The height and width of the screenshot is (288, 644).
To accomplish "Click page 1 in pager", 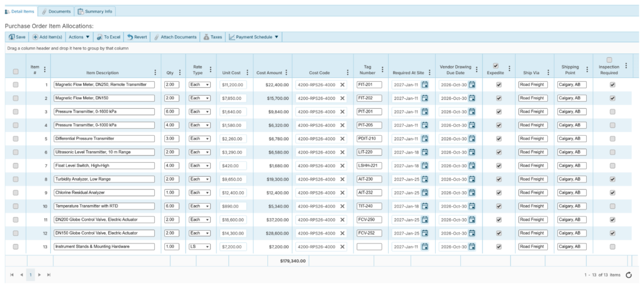I will click(30, 275).
